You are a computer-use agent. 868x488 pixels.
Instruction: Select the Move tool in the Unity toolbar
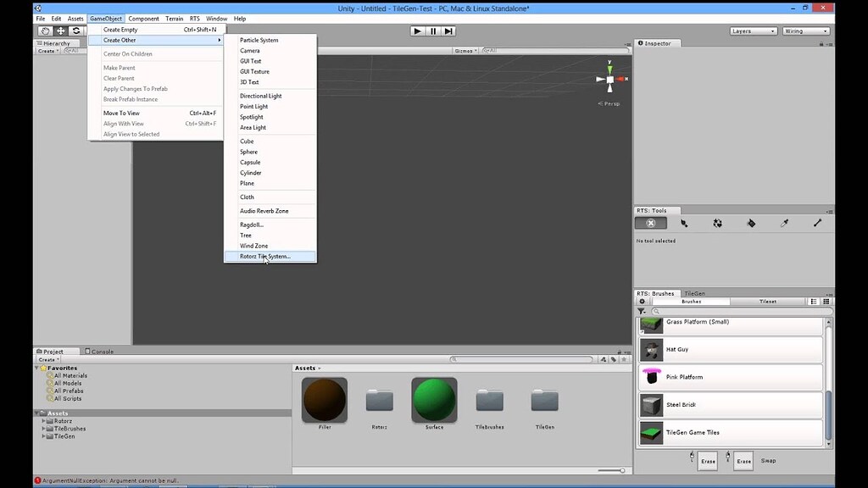coord(61,30)
